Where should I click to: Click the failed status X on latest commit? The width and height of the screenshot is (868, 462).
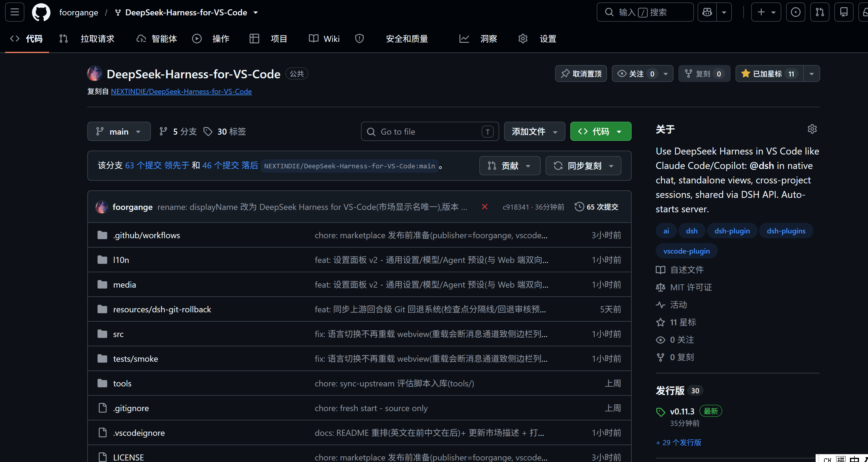coord(484,207)
